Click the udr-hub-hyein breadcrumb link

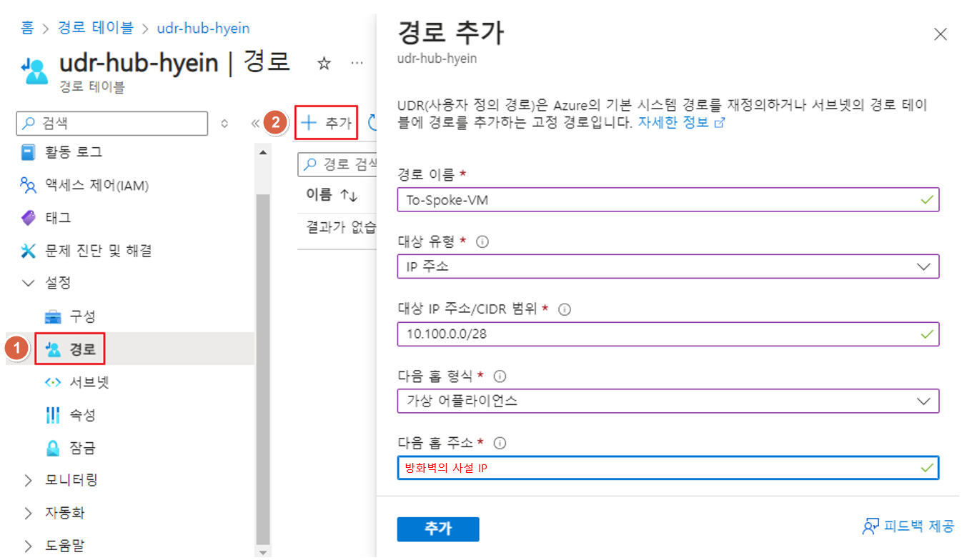pos(203,29)
